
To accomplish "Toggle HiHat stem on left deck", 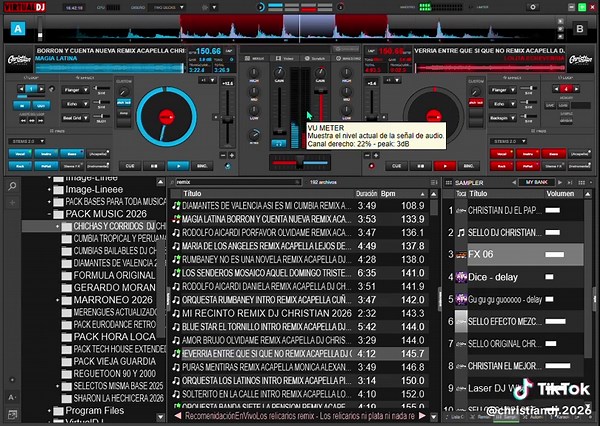I will (x=46, y=166).
